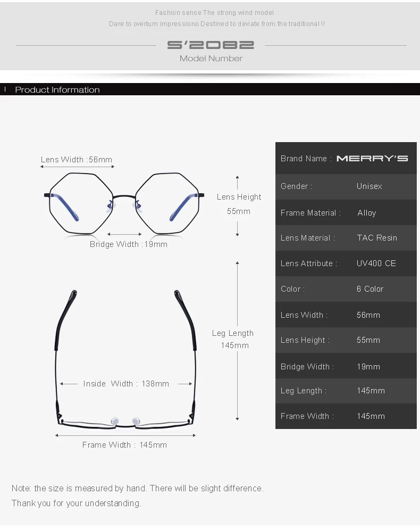
Task: Click the front-view octagonal glasses image
Action: [124, 203]
